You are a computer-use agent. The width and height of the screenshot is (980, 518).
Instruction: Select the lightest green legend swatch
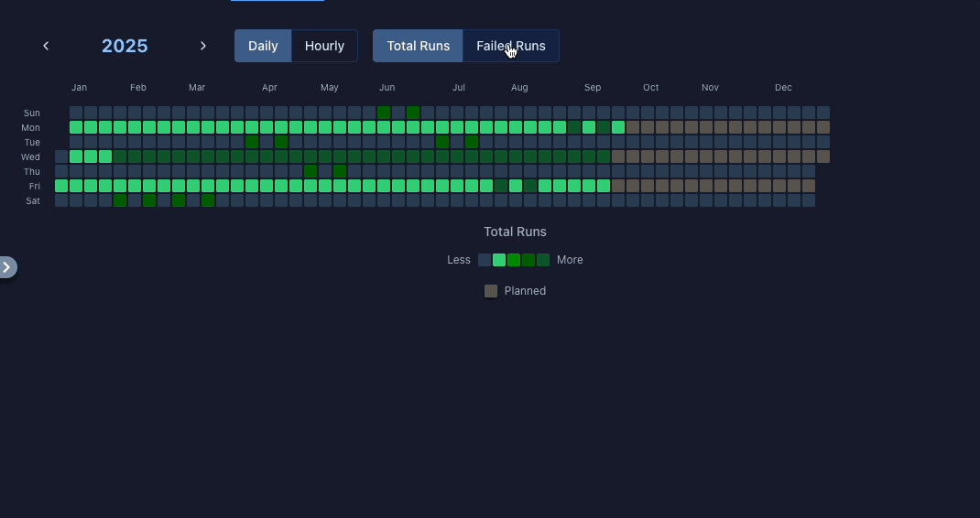pos(499,260)
